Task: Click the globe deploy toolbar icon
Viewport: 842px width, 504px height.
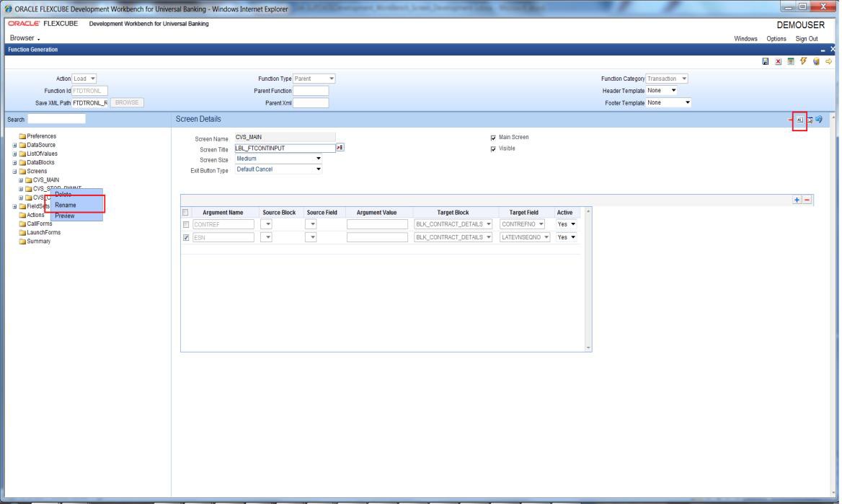Action: [x=816, y=62]
